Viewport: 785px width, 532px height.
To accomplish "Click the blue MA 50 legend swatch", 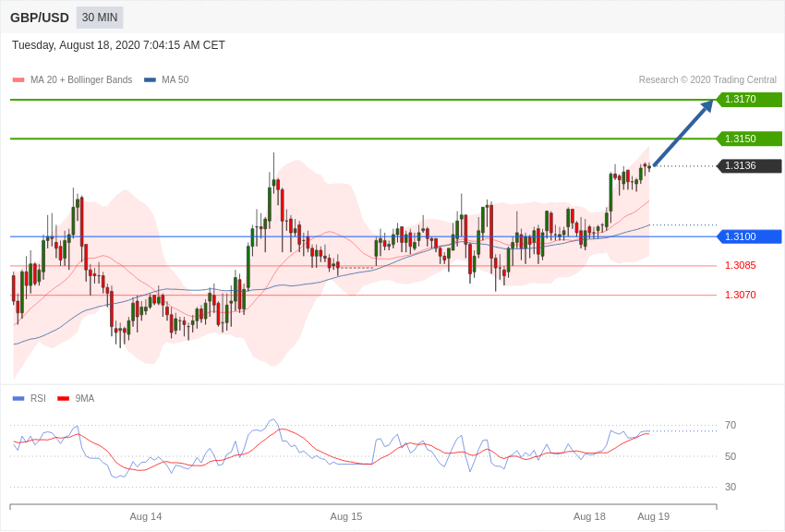I will click(150, 79).
